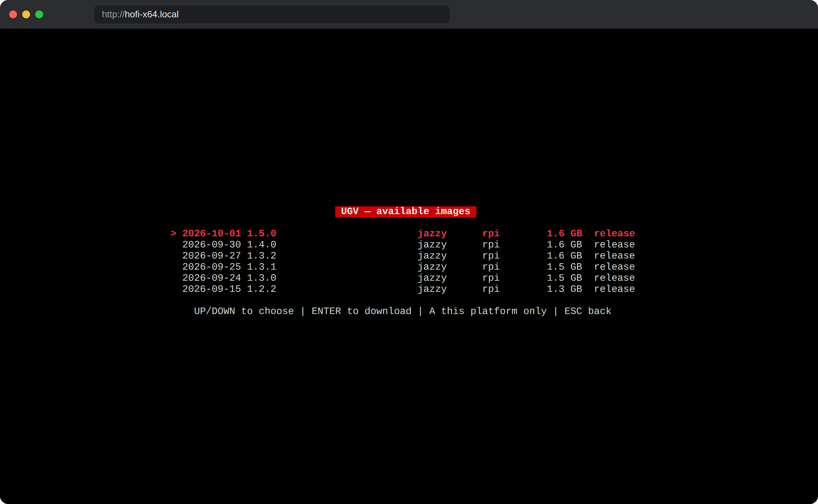Click the UGV available images title banner
Viewport: 818px width, 504px height.
406,211
